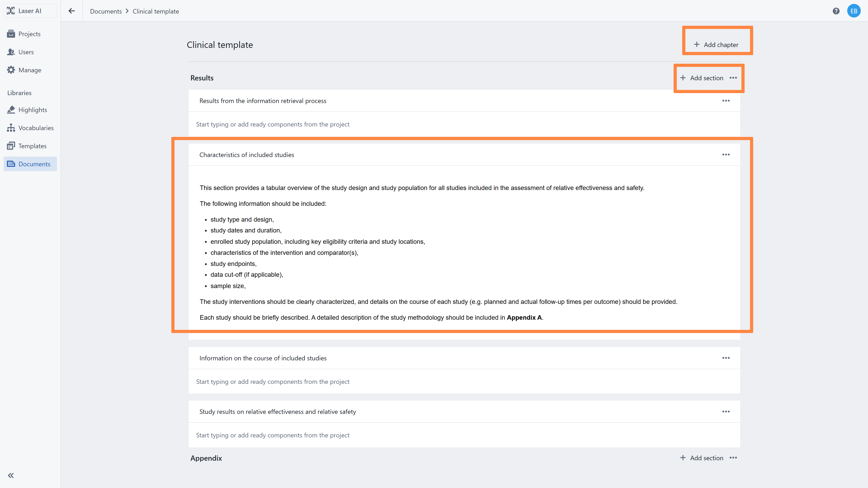This screenshot has height=488, width=868.
Task: Go back using the back arrow
Action: click(x=71, y=11)
